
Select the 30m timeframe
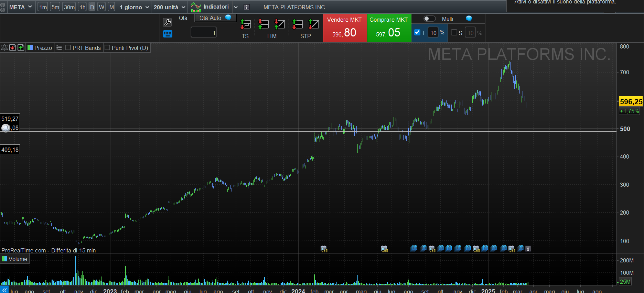click(x=69, y=7)
